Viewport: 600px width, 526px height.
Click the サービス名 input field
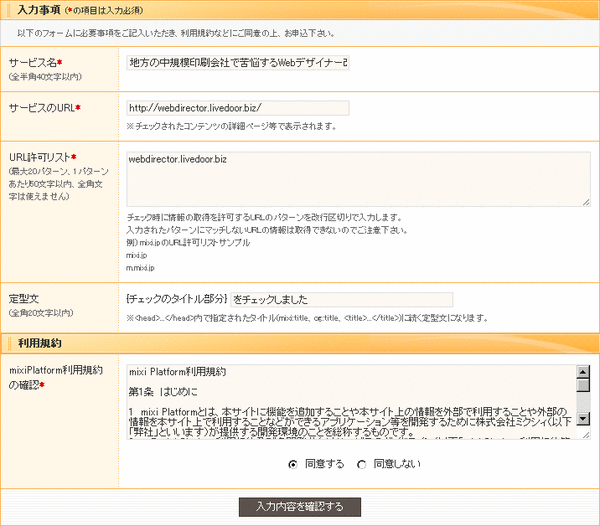(238, 63)
